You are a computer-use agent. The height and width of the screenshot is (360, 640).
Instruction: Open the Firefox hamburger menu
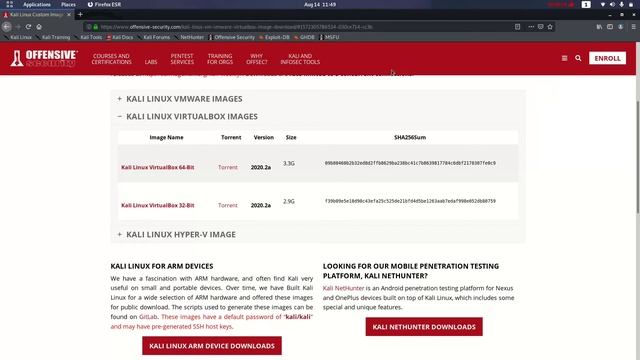point(633,27)
